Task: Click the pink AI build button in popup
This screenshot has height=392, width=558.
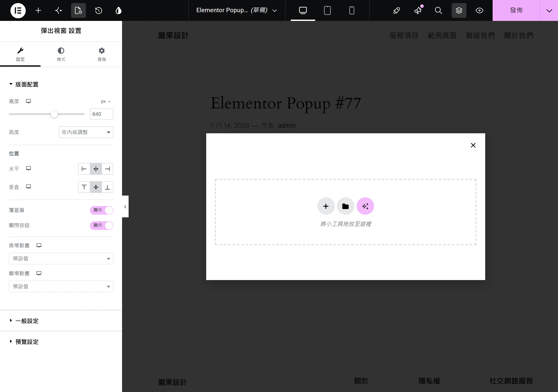Action: click(365, 206)
